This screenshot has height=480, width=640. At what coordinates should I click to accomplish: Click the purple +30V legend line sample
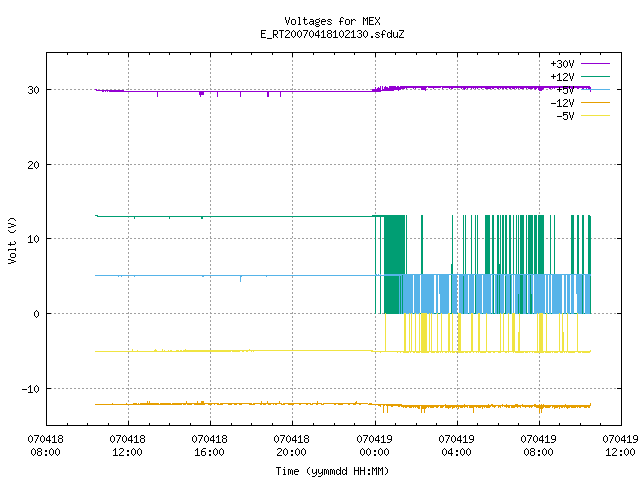pos(595,64)
